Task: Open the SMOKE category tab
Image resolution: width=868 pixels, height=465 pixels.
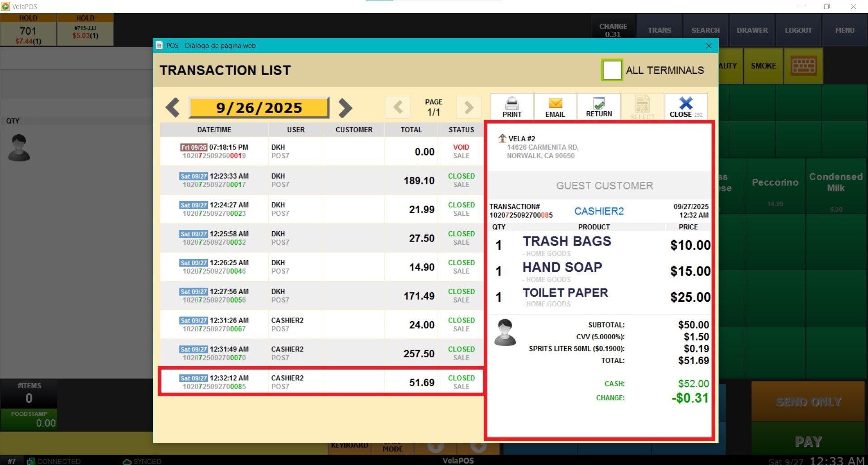Action: [763, 66]
